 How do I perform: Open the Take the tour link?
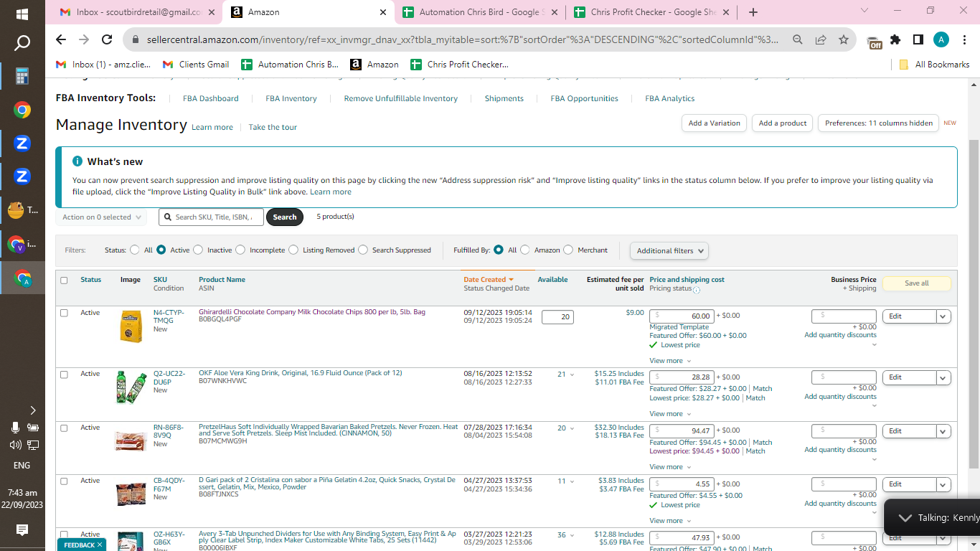(273, 128)
